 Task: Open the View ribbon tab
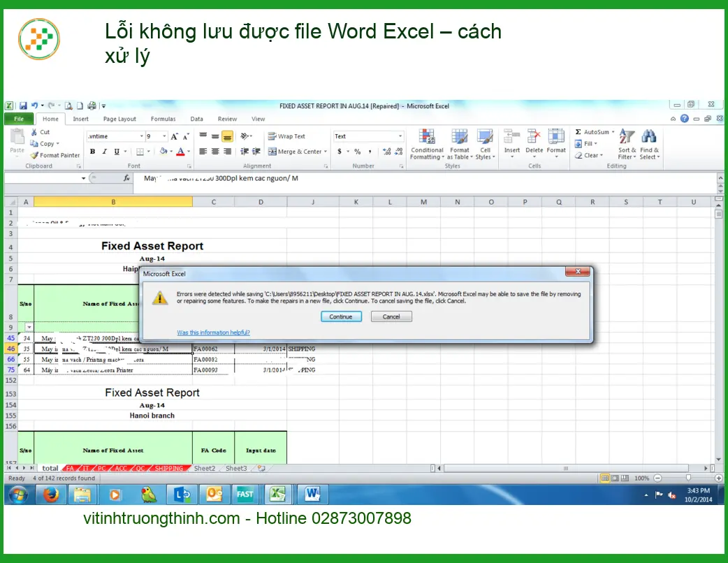coord(258,119)
